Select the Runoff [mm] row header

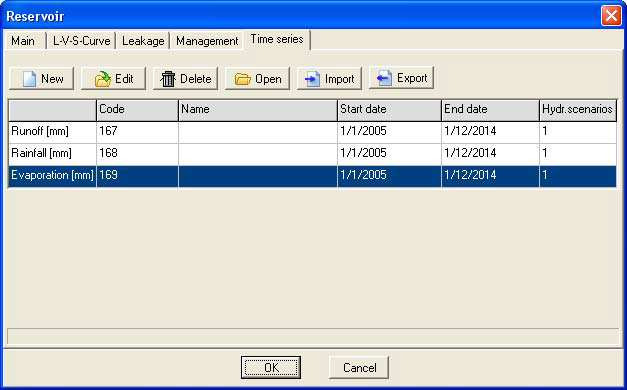[x=52, y=131]
